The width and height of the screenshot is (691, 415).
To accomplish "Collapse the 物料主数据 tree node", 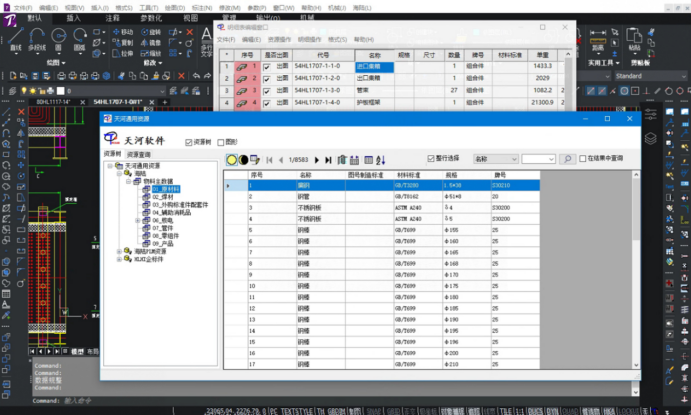I will click(128, 181).
